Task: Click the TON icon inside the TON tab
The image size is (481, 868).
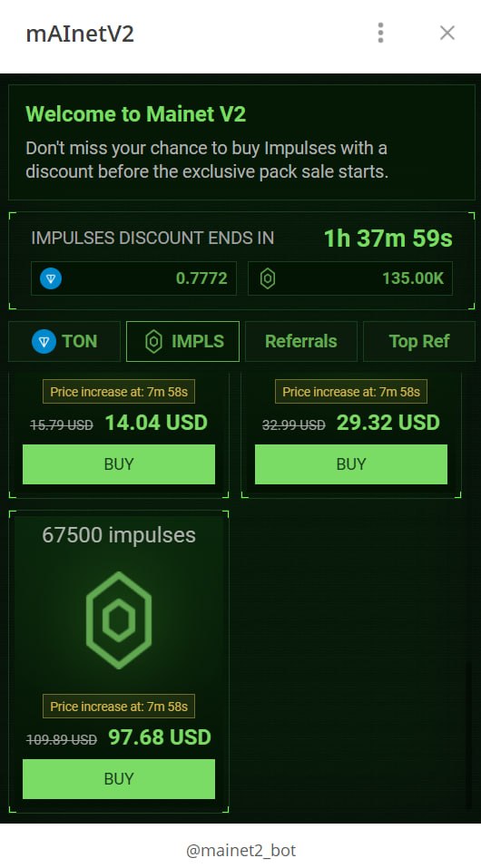Action: 44,342
